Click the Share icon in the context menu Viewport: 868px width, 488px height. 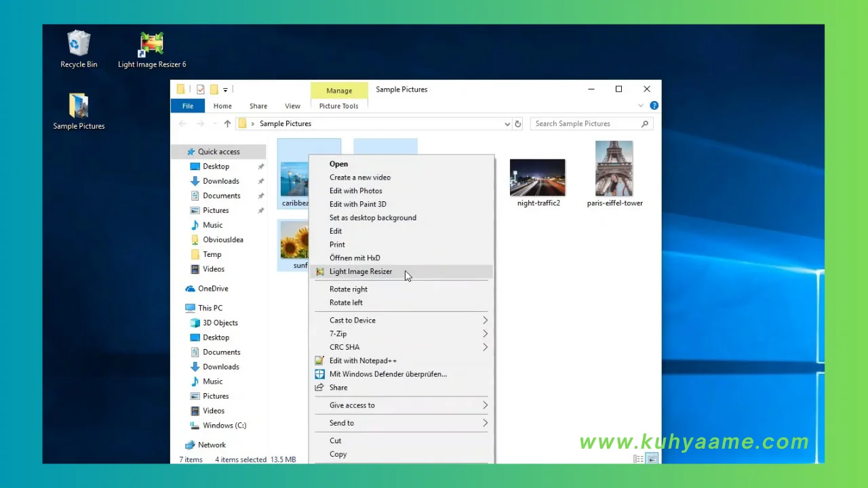[x=320, y=388]
